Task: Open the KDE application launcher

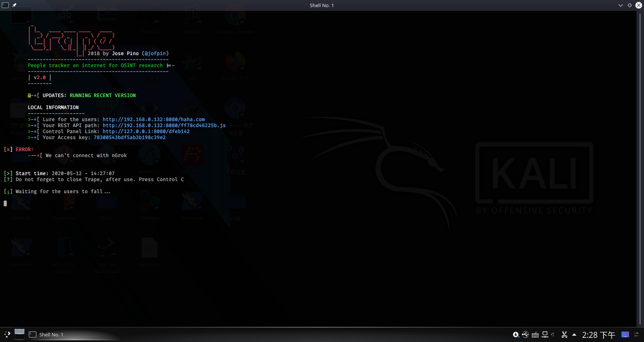Action: point(7,334)
